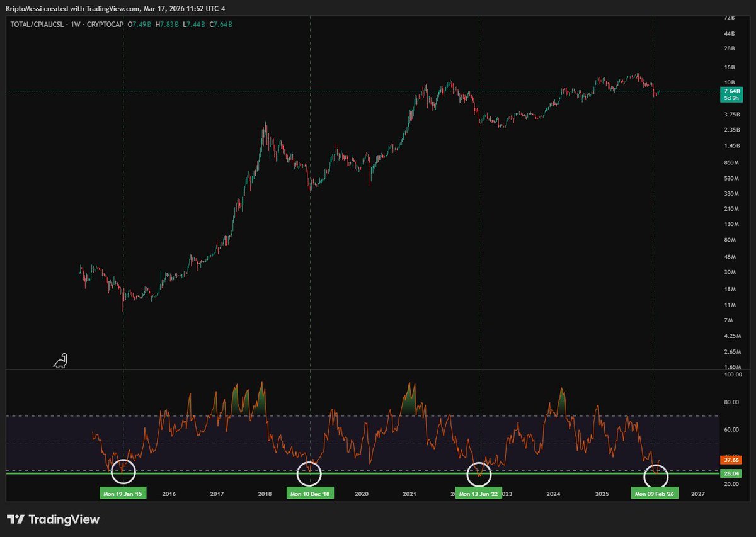Click the 850M price axis label

(x=731, y=162)
